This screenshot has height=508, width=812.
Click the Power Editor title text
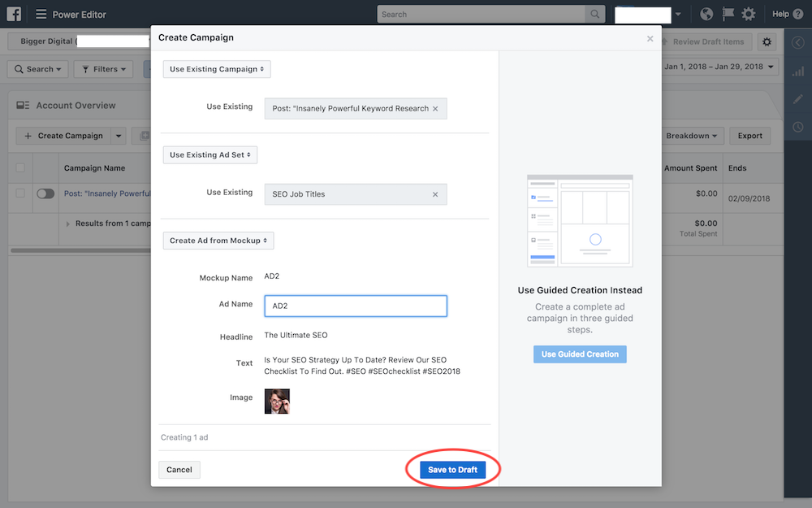tap(80, 15)
